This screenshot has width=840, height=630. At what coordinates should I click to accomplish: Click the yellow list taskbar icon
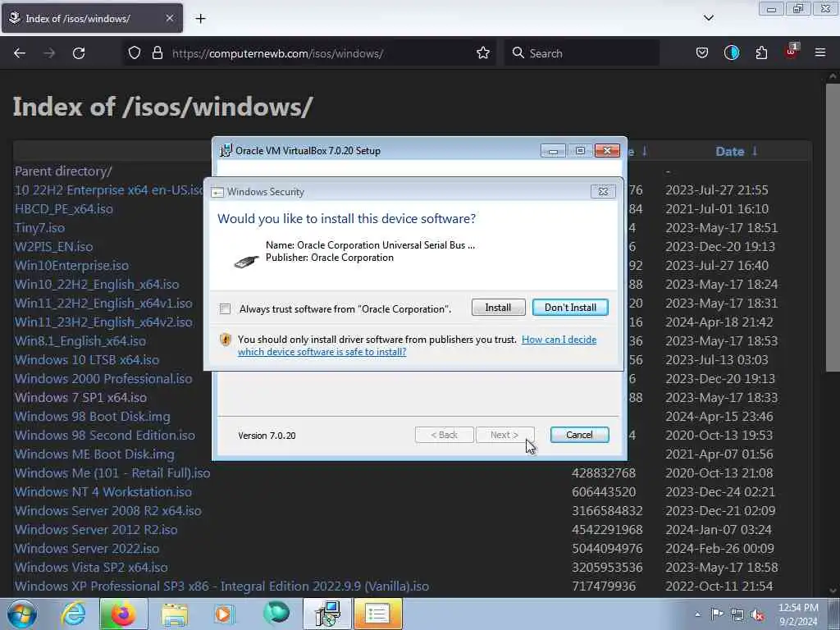point(377,614)
